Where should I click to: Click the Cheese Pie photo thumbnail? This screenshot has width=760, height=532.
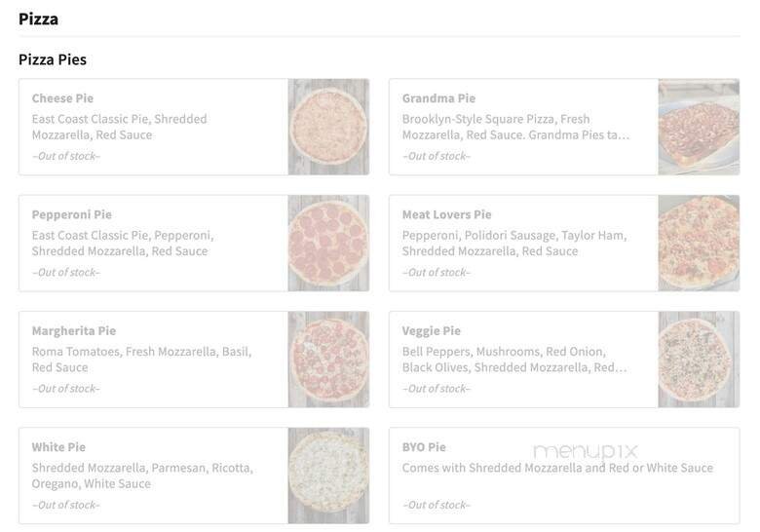point(328,127)
